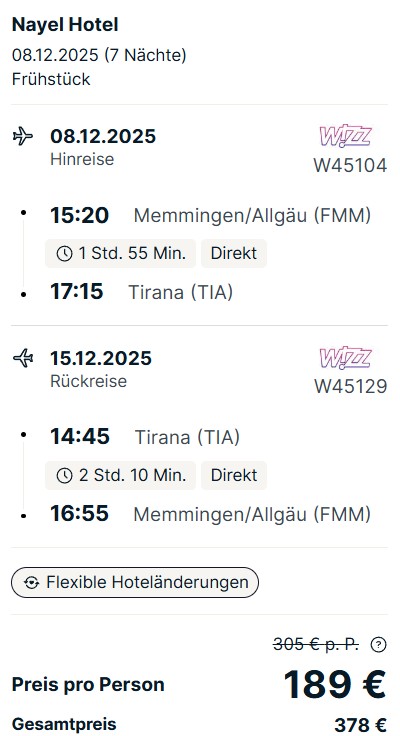Select the Direkt badge on the outbound flight

pos(234,253)
